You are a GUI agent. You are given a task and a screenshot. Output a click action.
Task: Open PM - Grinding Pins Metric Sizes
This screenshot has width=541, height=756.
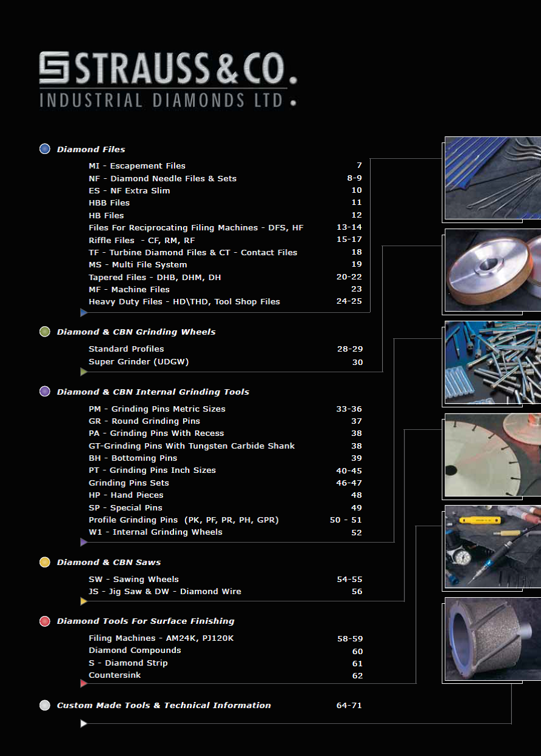(x=157, y=409)
